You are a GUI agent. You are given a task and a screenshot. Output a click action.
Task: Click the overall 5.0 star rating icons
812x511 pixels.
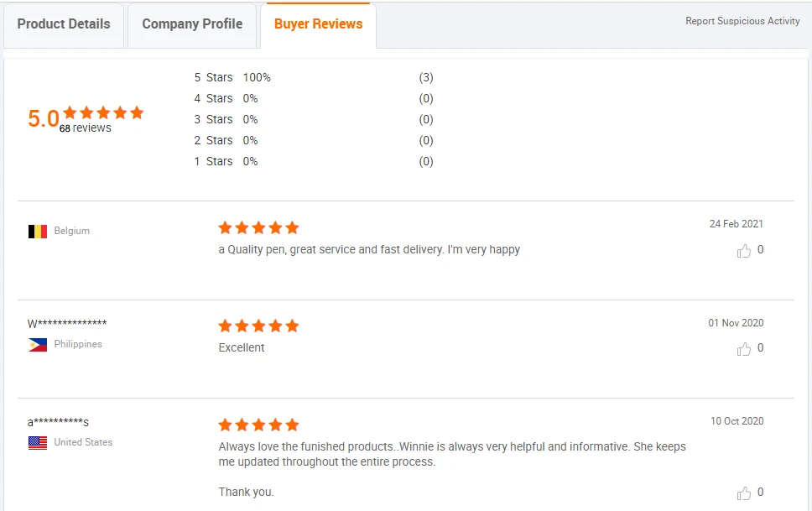(103, 112)
